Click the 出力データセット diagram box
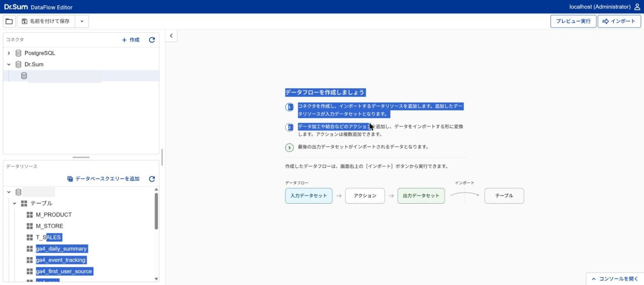 (x=421, y=196)
